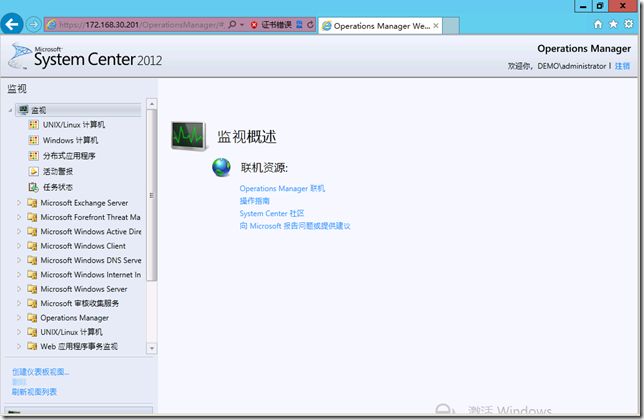Expand Microsoft Windows Client folder
The width and height of the screenshot is (644, 420).
coord(18,246)
